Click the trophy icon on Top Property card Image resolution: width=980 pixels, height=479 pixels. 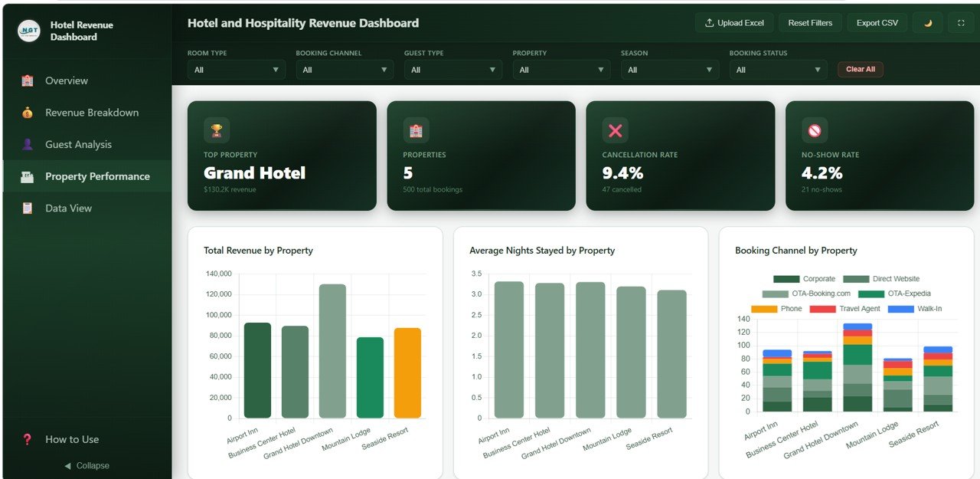click(x=217, y=130)
